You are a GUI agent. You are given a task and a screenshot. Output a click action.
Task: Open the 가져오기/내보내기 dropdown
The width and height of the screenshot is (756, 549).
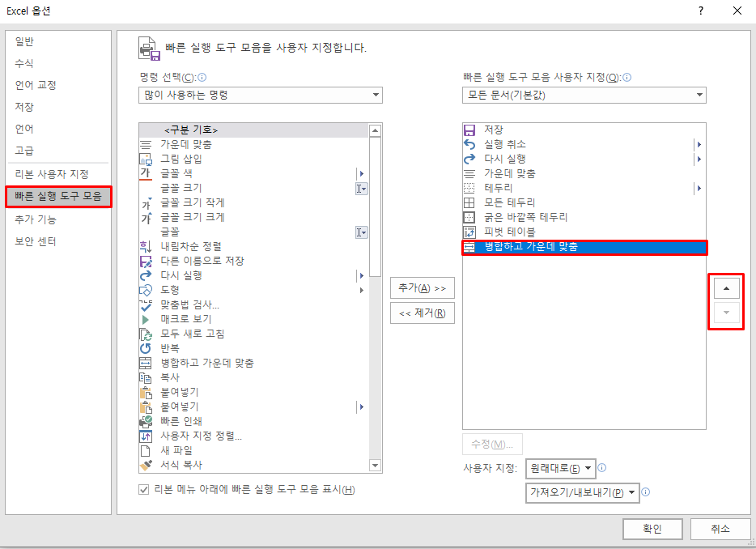pos(583,493)
